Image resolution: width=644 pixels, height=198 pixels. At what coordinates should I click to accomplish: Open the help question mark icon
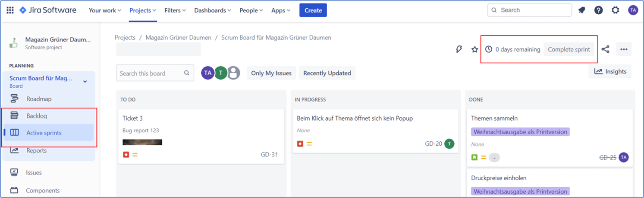[x=598, y=10]
